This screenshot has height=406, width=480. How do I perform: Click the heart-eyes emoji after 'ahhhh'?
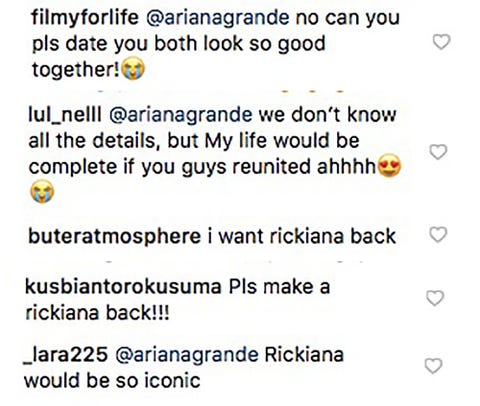pos(389,166)
